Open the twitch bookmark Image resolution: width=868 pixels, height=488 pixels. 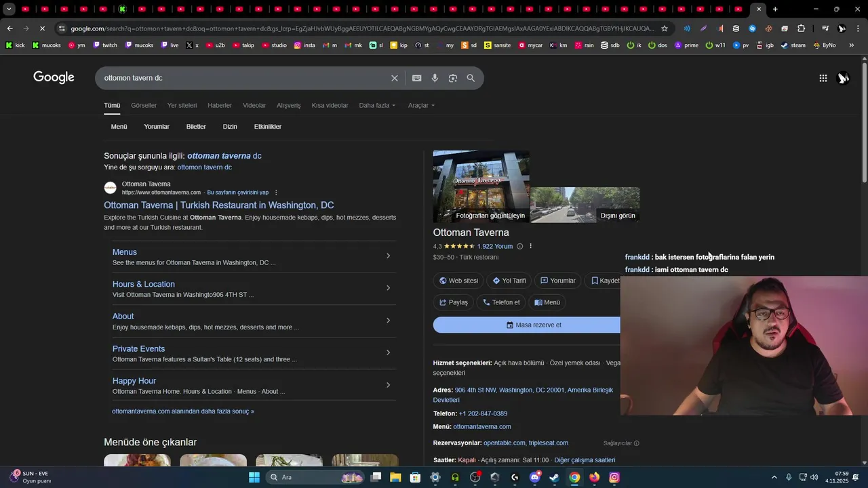click(x=105, y=45)
